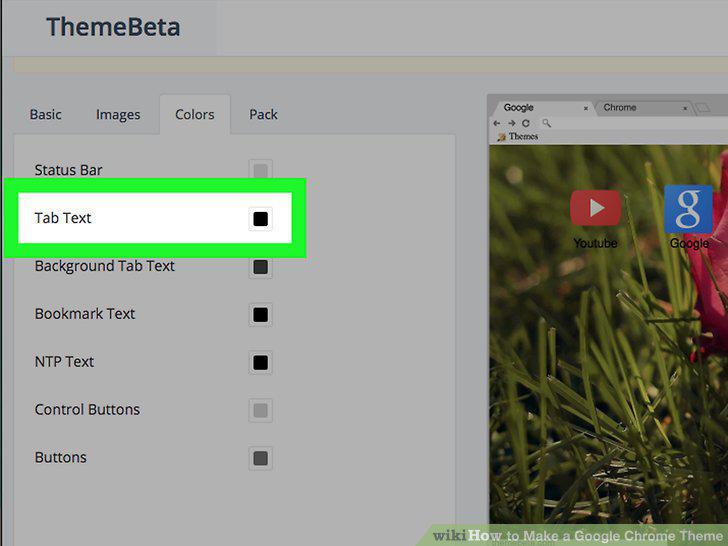This screenshot has width=728, height=546.
Task: Click the Buttons label
Action: tap(61, 457)
